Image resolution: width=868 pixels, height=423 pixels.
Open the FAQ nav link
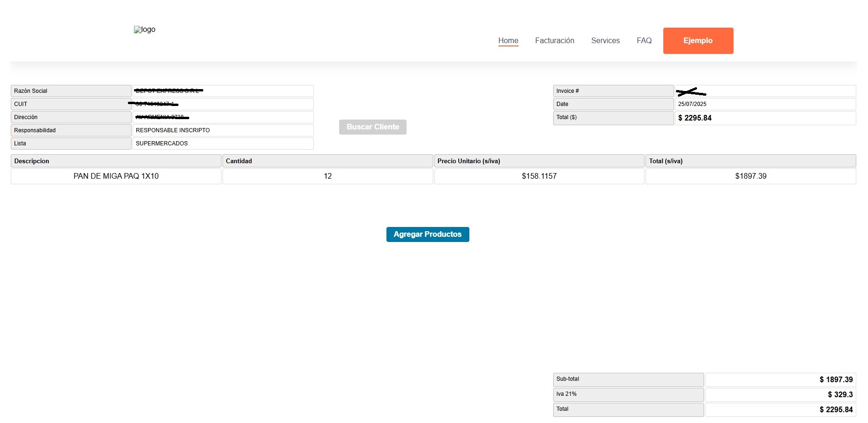point(644,41)
